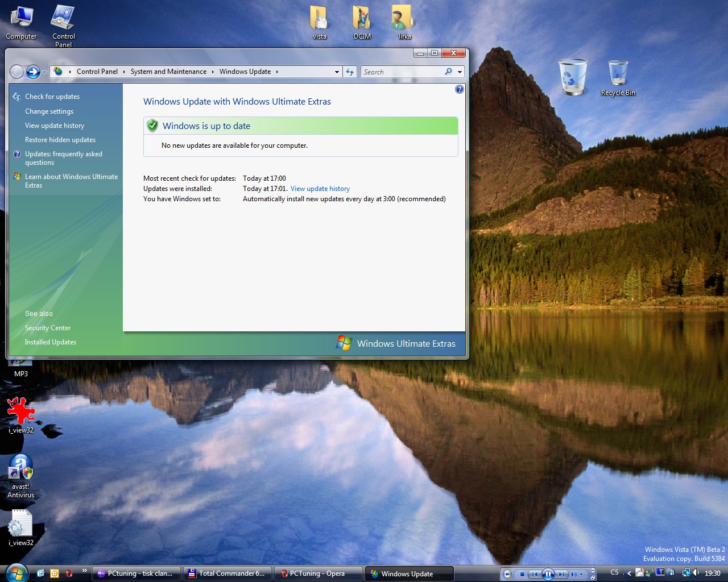Click View update history beside install time
728x582 pixels.
click(x=320, y=189)
